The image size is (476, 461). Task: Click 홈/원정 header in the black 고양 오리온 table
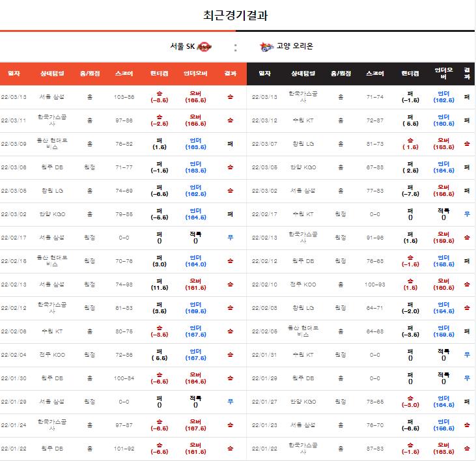(341, 74)
